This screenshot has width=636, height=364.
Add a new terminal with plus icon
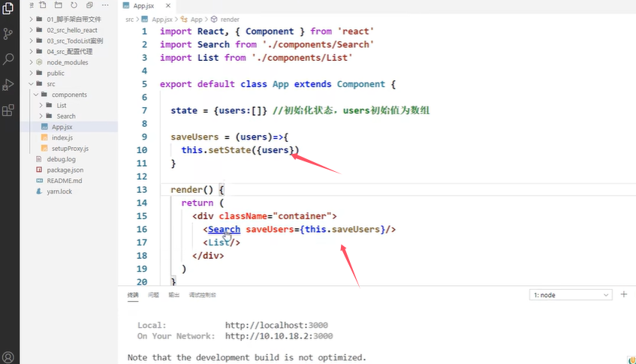pyautogui.click(x=624, y=295)
